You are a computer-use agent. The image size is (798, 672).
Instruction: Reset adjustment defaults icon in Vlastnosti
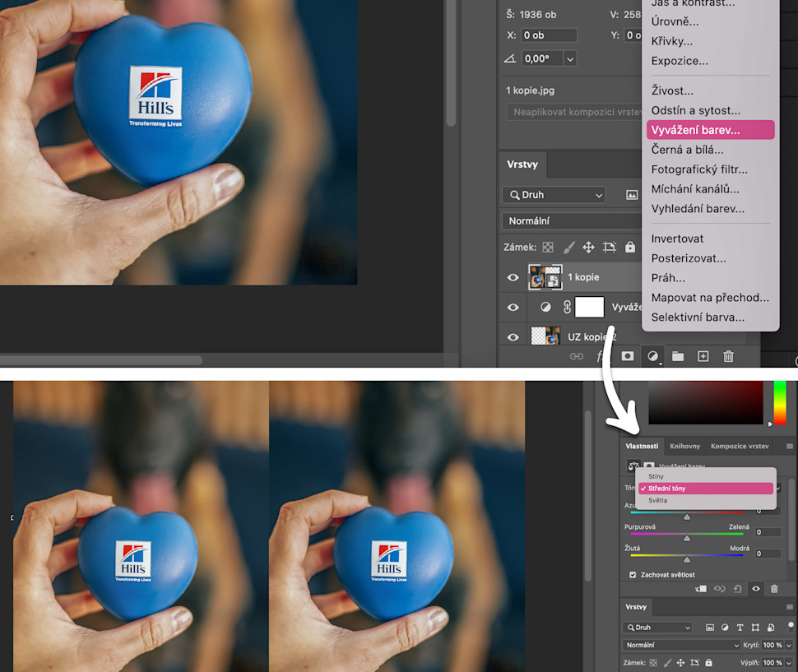tap(737, 589)
